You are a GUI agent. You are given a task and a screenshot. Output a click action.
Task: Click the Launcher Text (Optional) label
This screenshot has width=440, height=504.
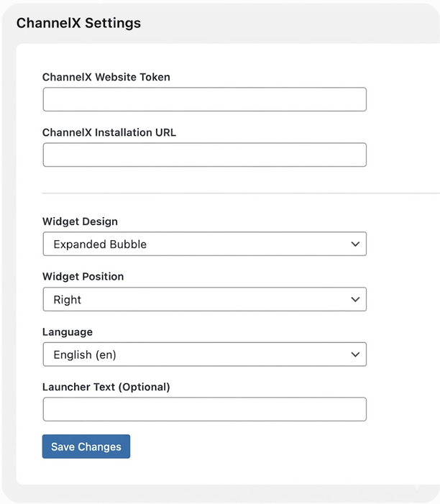[106, 387]
